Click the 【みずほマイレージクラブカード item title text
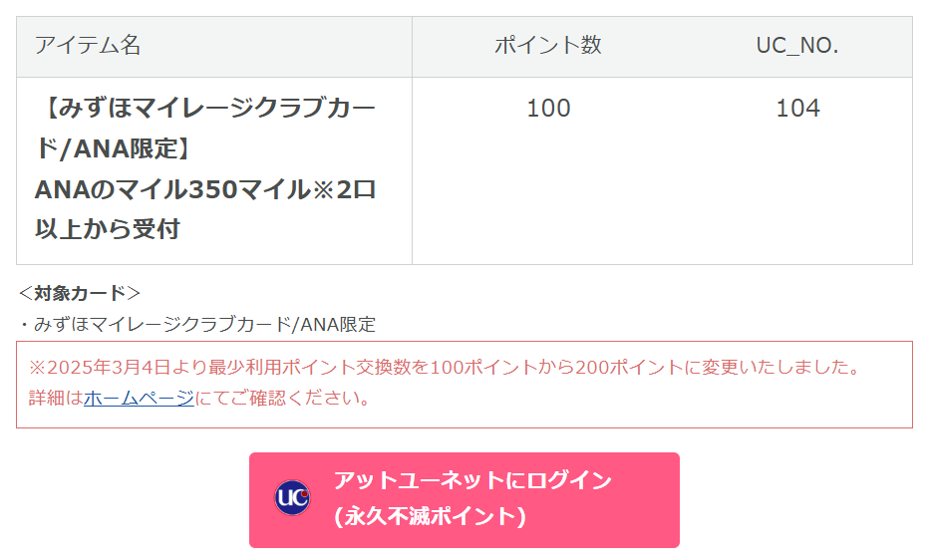The width and height of the screenshot is (928, 560). pyautogui.click(x=205, y=109)
